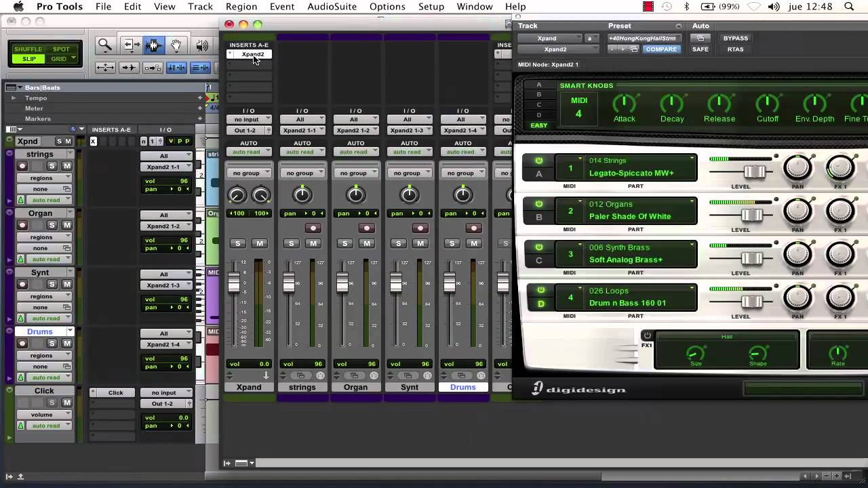
Task: Click the COMPARE button
Action: point(661,49)
